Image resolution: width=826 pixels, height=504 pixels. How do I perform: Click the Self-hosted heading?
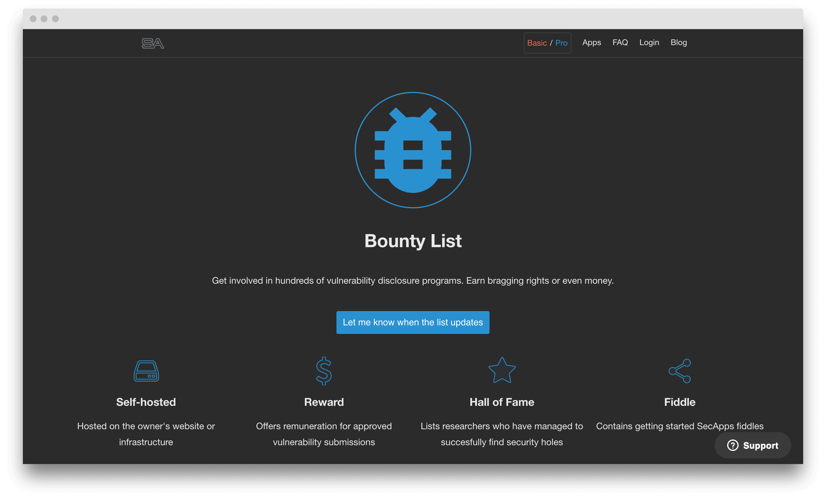pyautogui.click(x=146, y=402)
